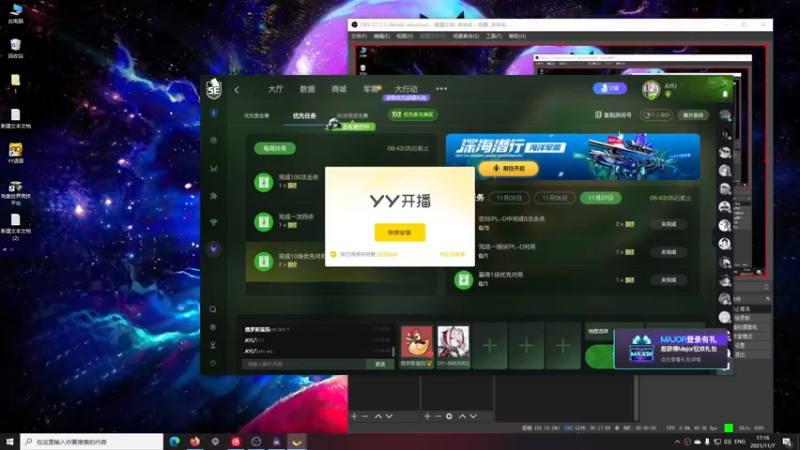
Task: Click the settings gear sidebar icon
Action: tap(213, 327)
